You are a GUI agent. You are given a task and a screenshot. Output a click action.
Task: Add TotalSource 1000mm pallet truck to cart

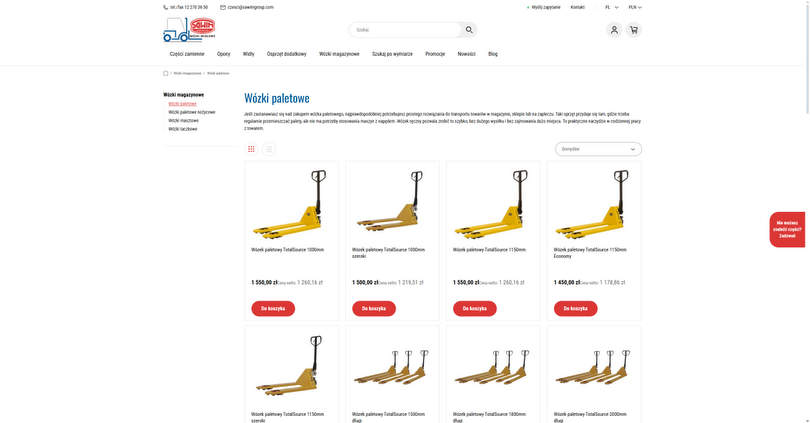point(273,308)
